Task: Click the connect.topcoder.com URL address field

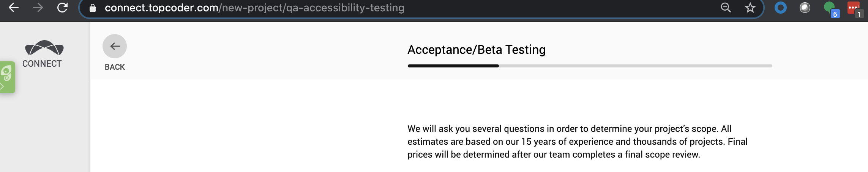Action: tap(254, 8)
